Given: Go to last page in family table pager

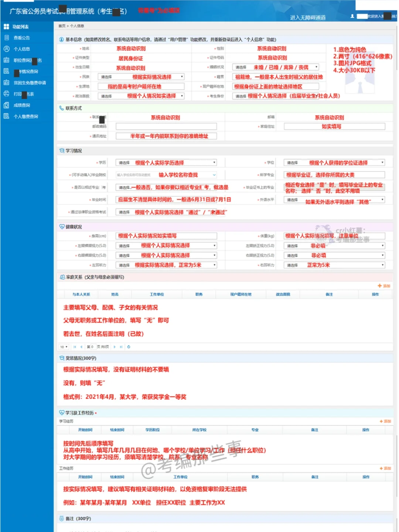Looking at the screenshot, I should [121, 347].
